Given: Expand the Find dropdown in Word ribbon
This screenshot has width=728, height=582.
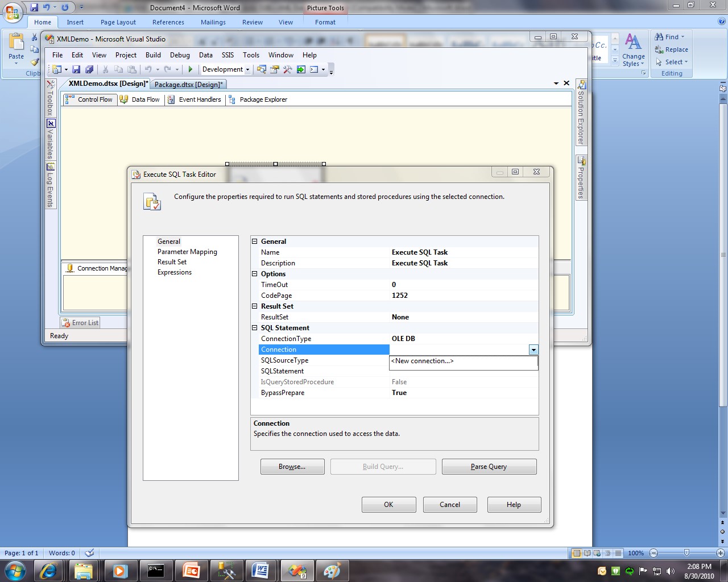Looking at the screenshot, I should click(682, 37).
